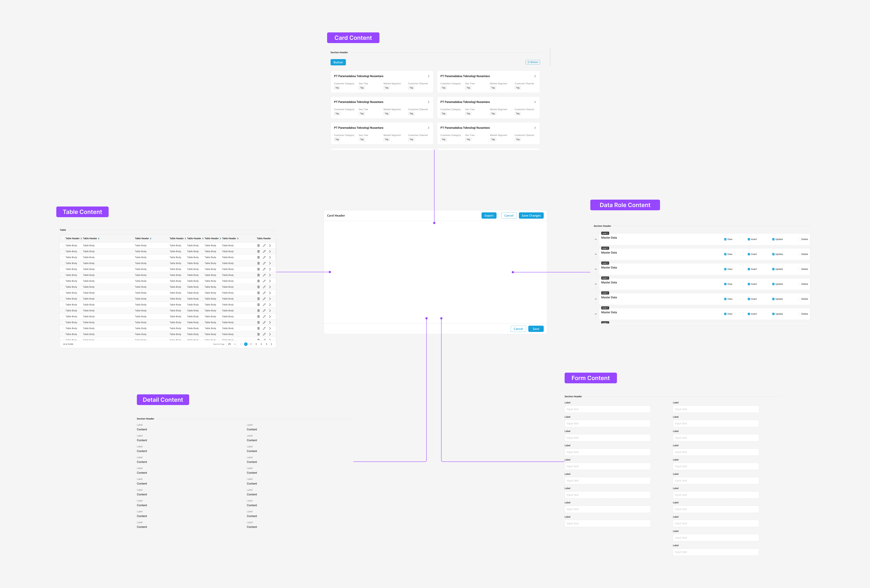The image size is (870, 588).
Task: Click trash icon in first table row
Action: [258, 246]
